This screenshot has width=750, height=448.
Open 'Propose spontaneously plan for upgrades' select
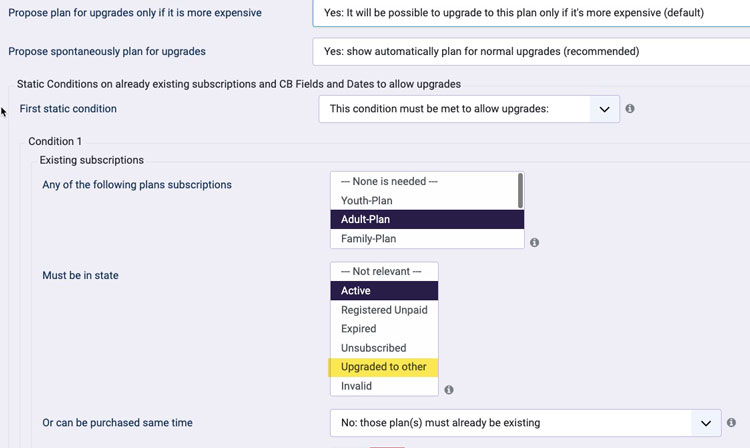531,52
